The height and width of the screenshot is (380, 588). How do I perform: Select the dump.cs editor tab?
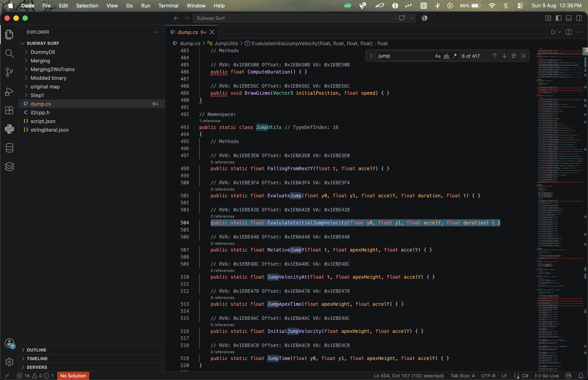click(191, 32)
